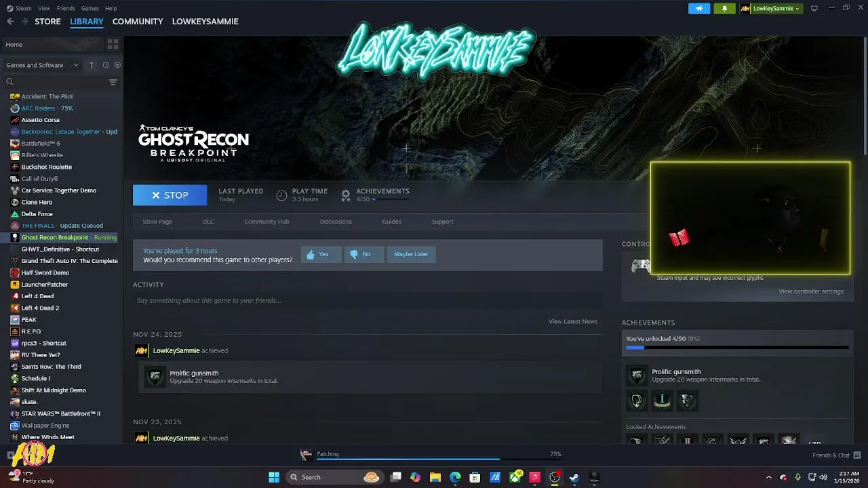
Task: Click the Prolific gunsmith icon in activity feed
Action: [x=155, y=377]
